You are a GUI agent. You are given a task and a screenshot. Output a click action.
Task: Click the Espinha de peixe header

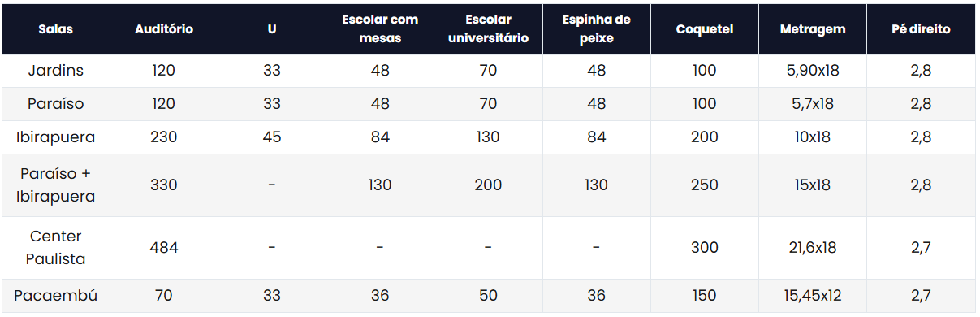(596, 29)
